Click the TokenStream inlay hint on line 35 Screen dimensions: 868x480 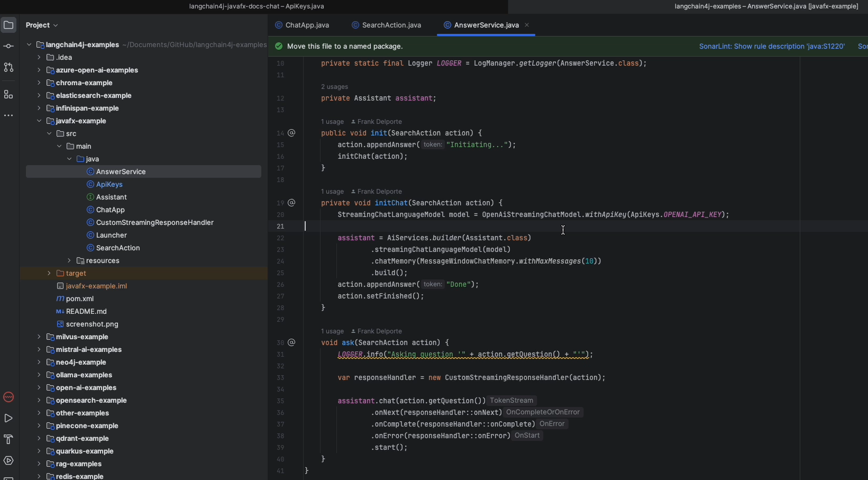point(511,401)
